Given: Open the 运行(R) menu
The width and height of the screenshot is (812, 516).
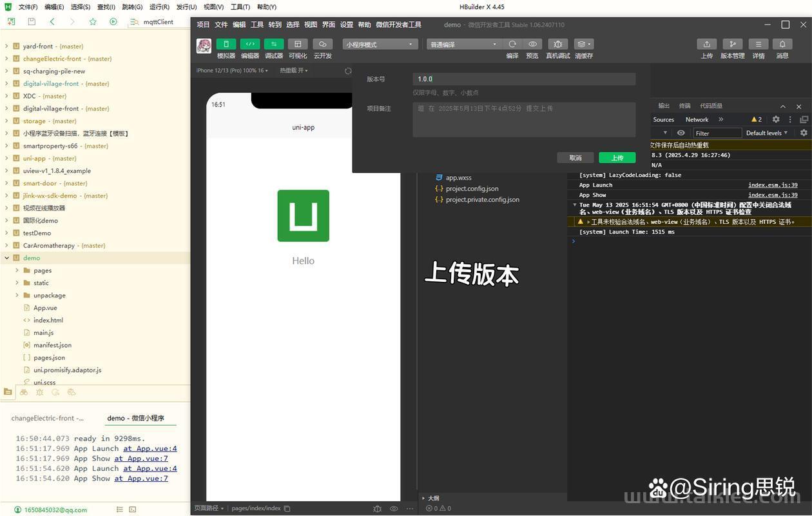Looking at the screenshot, I should (x=159, y=7).
